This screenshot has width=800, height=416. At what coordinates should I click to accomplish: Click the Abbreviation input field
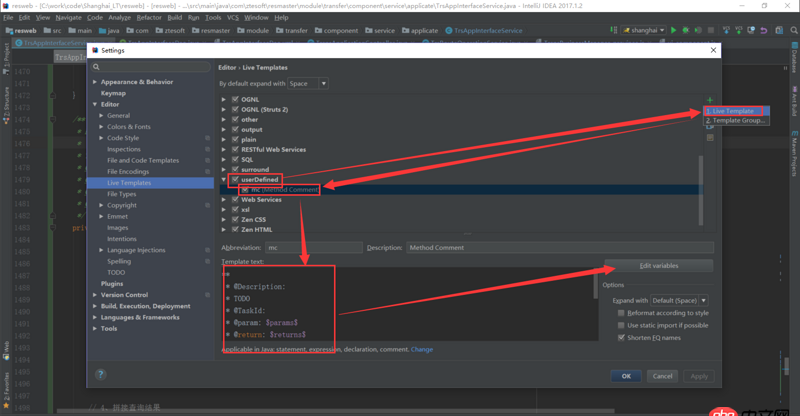(311, 247)
